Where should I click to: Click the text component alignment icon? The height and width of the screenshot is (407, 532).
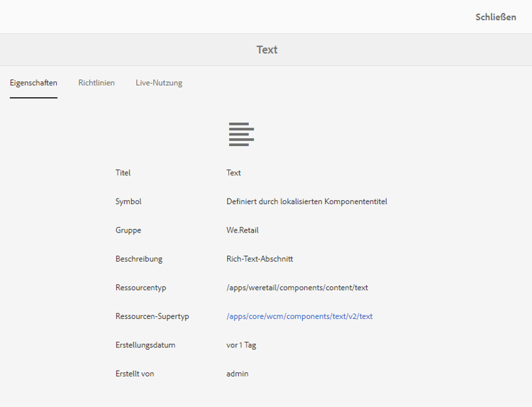coord(241,134)
